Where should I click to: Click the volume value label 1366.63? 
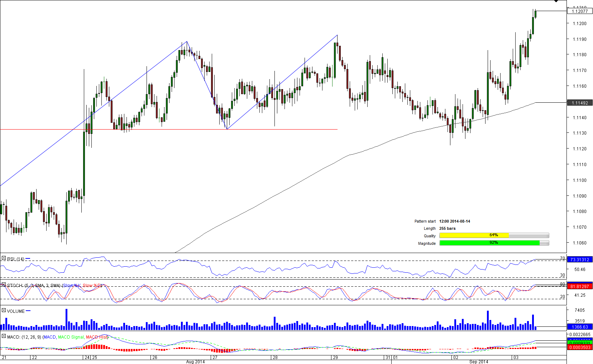tap(580, 327)
